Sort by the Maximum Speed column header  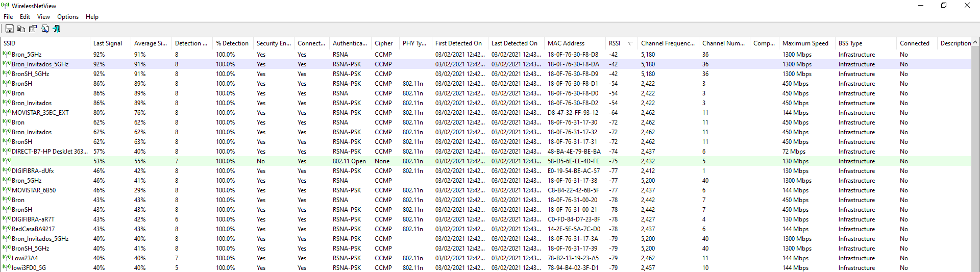(x=807, y=43)
